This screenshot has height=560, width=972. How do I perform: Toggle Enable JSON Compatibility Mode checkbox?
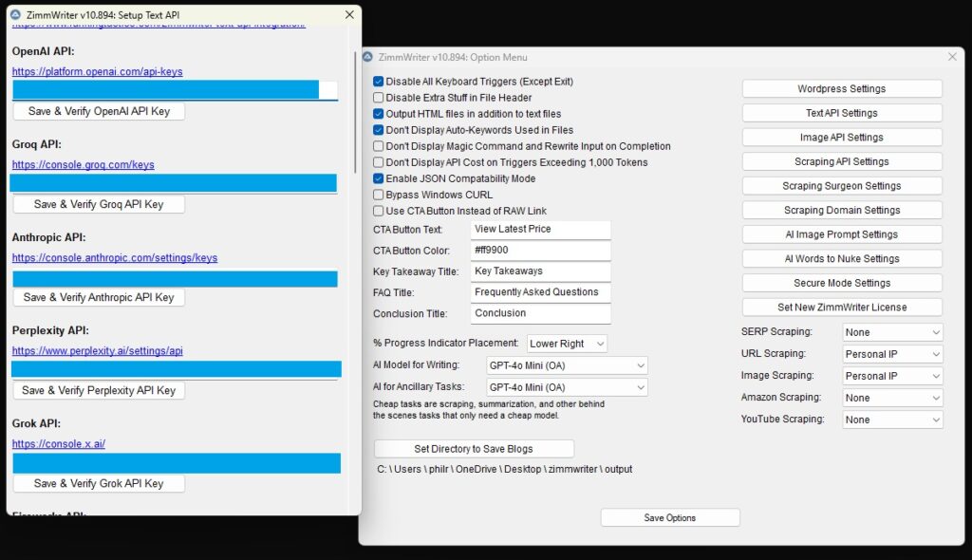coord(378,178)
